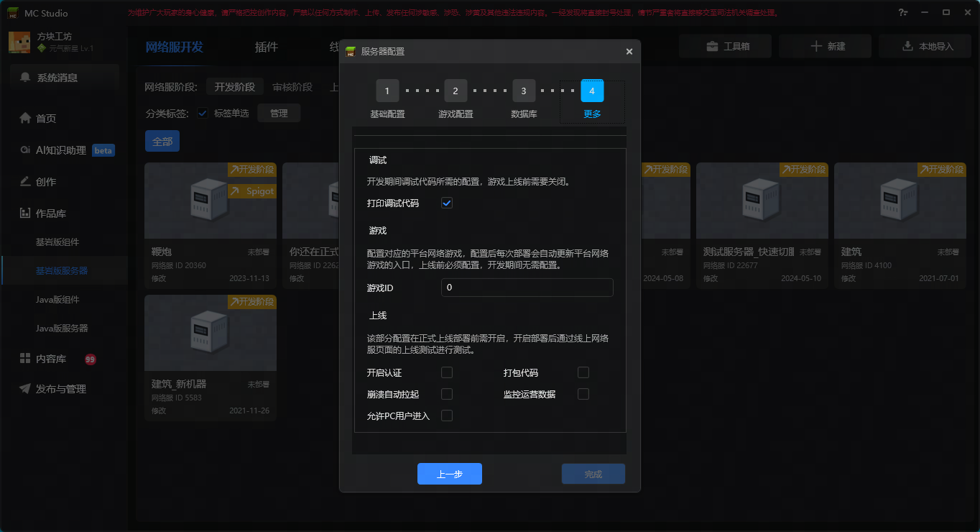Screen dimensions: 980x532
Task: Check 允许PC用户进入 option
Action: point(447,416)
